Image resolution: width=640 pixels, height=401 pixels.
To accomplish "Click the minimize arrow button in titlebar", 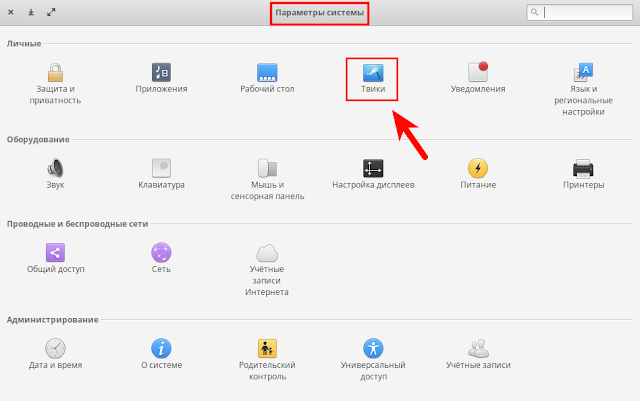I will tap(31, 12).
